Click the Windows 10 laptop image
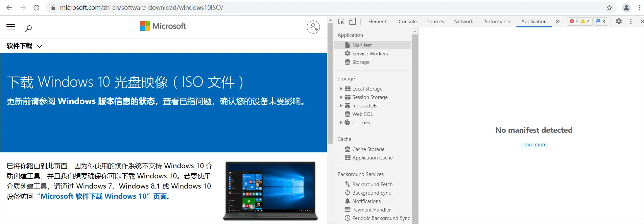This screenshot has width=644, height=224. tap(270, 191)
